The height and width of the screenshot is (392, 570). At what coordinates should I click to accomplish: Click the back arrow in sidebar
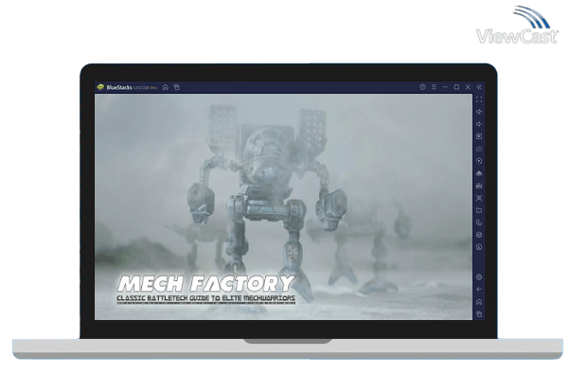[x=479, y=290]
